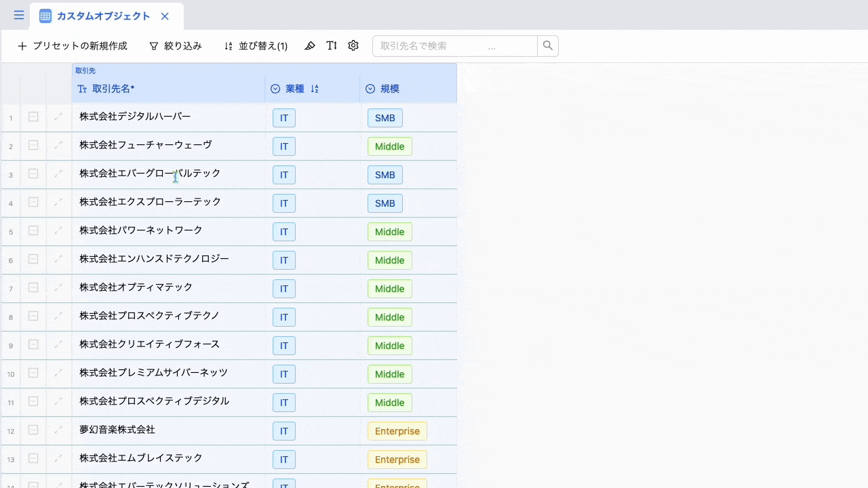Select checkbox for row 5 株式会社パワーネットワーク
868x488 pixels.
point(33,231)
